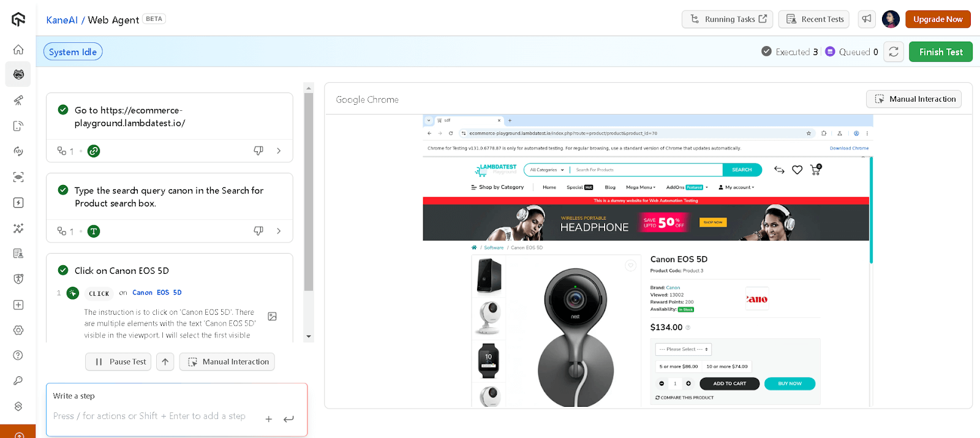Click the enter arrow icon in step box
This screenshot has width=980, height=438.
tap(288, 419)
